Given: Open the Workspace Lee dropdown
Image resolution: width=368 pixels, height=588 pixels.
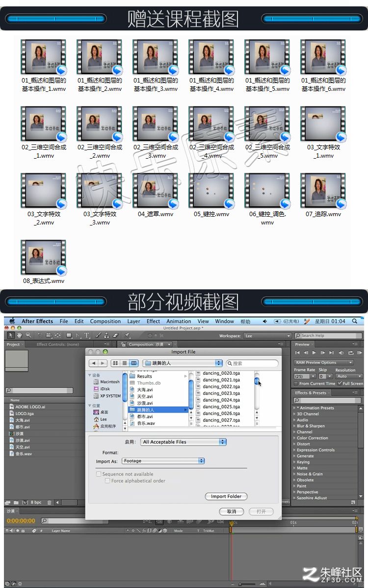Looking at the screenshot, I should [x=267, y=336].
